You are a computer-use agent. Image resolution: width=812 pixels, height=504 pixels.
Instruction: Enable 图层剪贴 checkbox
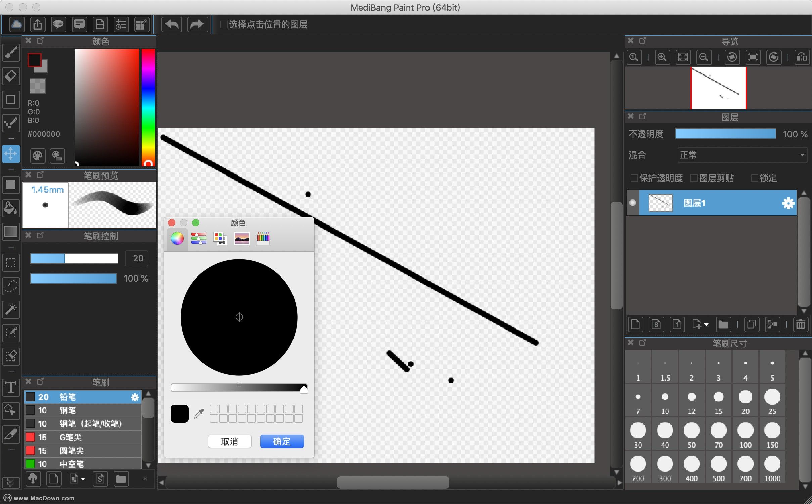pyautogui.click(x=694, y=178)
